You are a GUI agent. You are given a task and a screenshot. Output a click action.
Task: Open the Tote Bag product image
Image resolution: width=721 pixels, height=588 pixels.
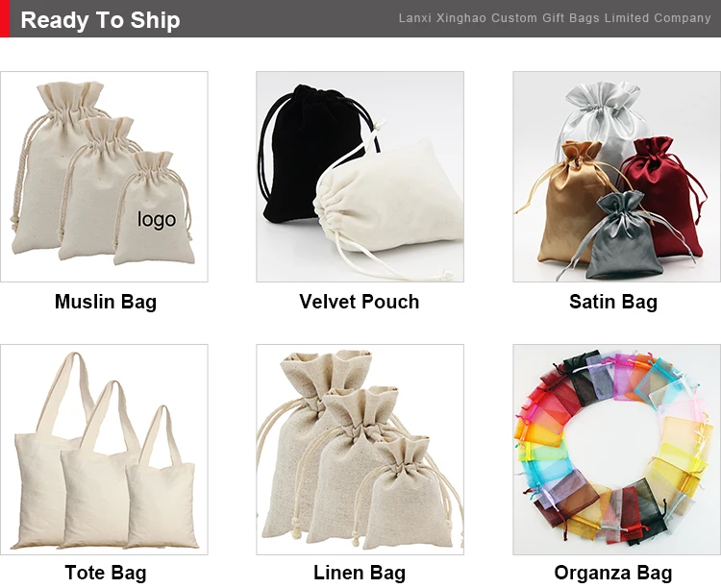(104, 449)
